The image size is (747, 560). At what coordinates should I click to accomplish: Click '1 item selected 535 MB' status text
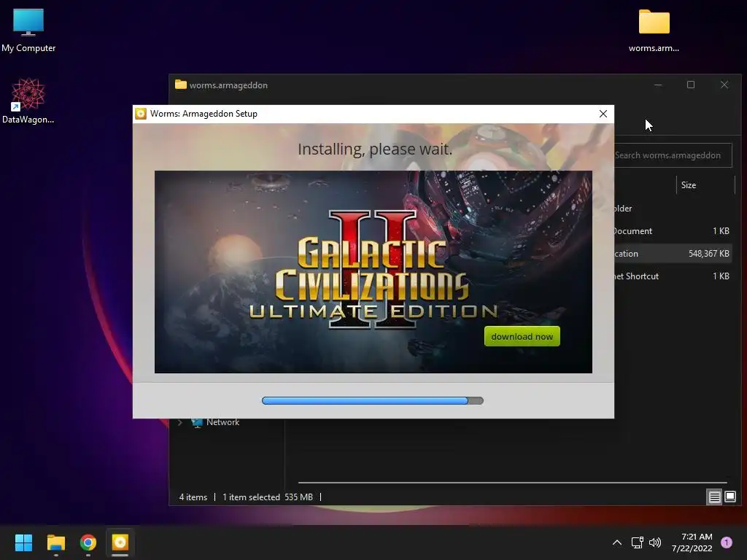[x=268, y=497]
